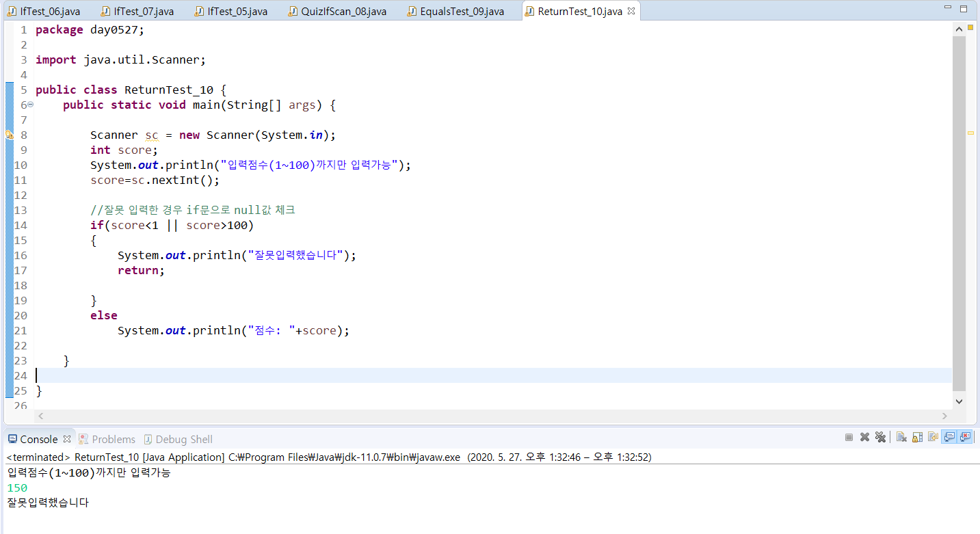Switch to the IfTest_06.java tab
The height and width of the screenshot is (534, 980).
(44, 11)
